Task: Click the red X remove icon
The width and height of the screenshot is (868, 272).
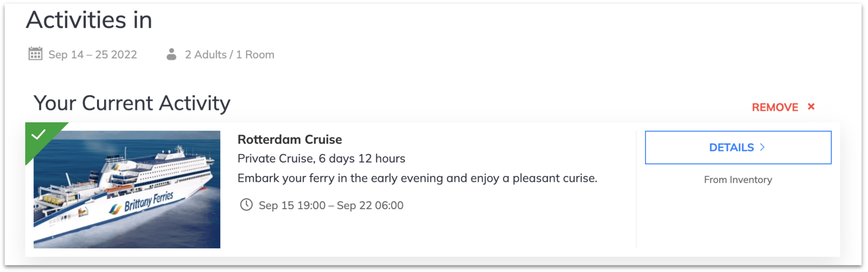Action: coord(811,107)
